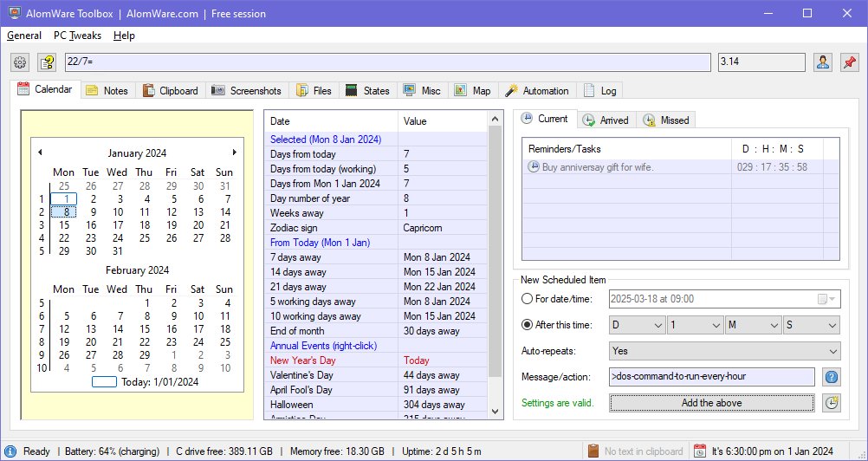
Task: Click the settings gear icon
Action: pyautogui.click(x=20, y=62)
